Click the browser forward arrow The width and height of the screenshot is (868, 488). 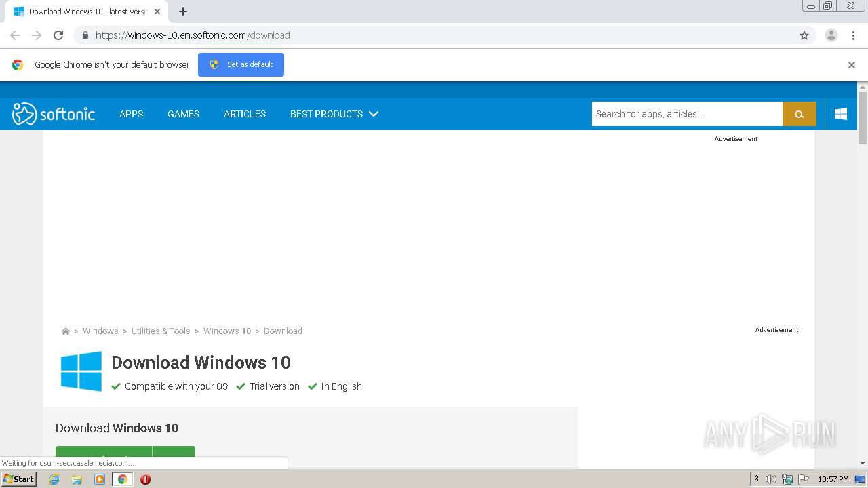(37, 35)
